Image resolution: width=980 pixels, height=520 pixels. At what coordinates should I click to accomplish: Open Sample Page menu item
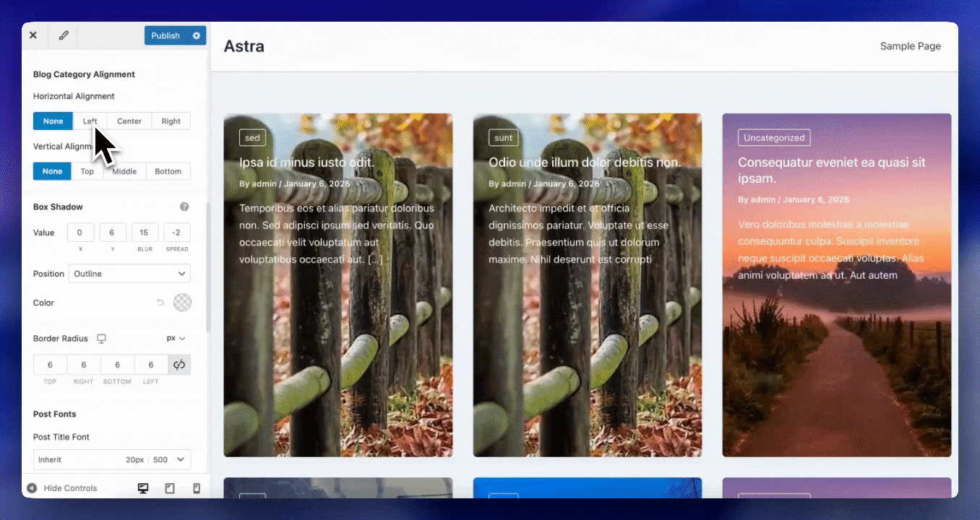[x=910, y=46]
